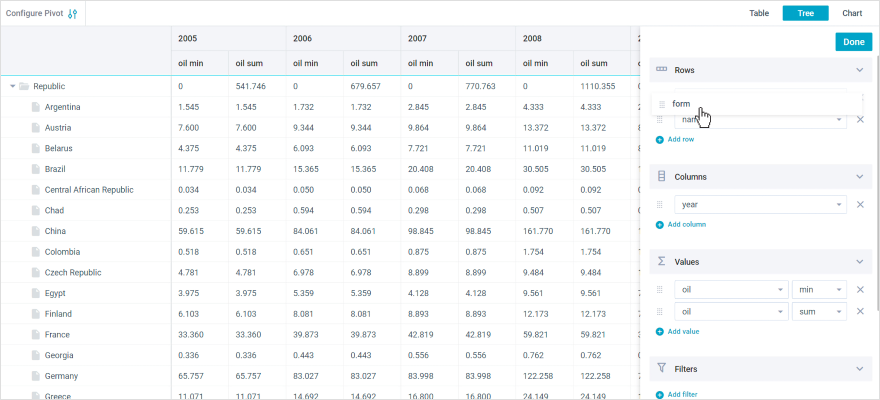Screen dimensions: 880x400
Task: Click the plus icon beside Add row
Action: pos(660,139)
